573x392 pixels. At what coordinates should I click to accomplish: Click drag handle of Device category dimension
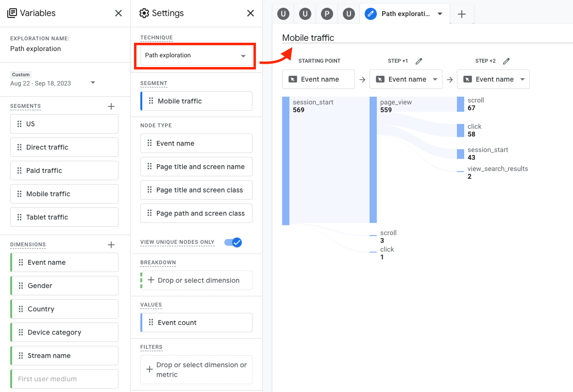tap(21, 332)
